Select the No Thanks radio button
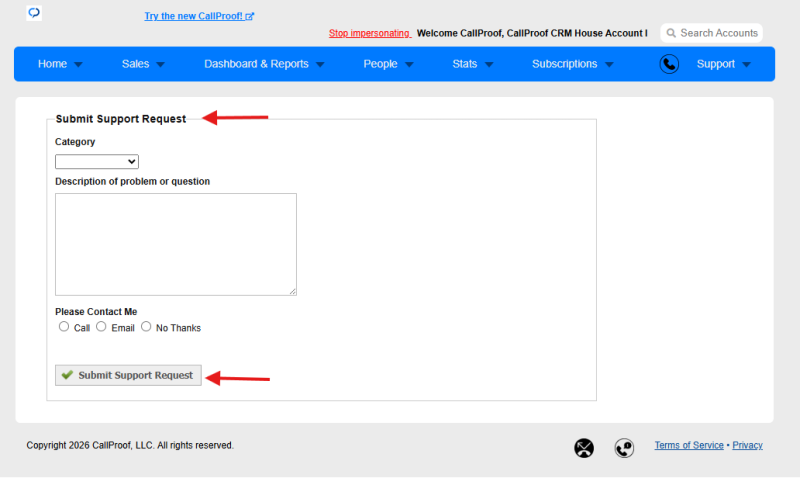Image resolution: width=800 pixels, height=478 pixels. 146,326
